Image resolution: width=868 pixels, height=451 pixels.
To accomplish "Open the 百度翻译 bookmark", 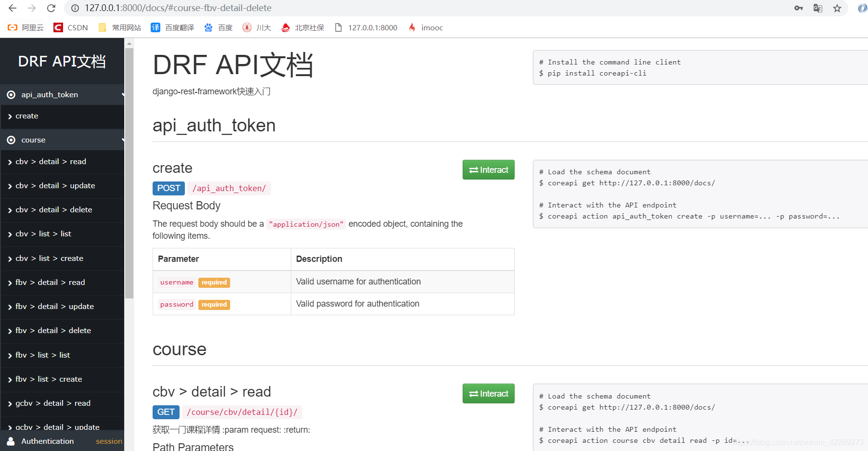I will (172, 27).
